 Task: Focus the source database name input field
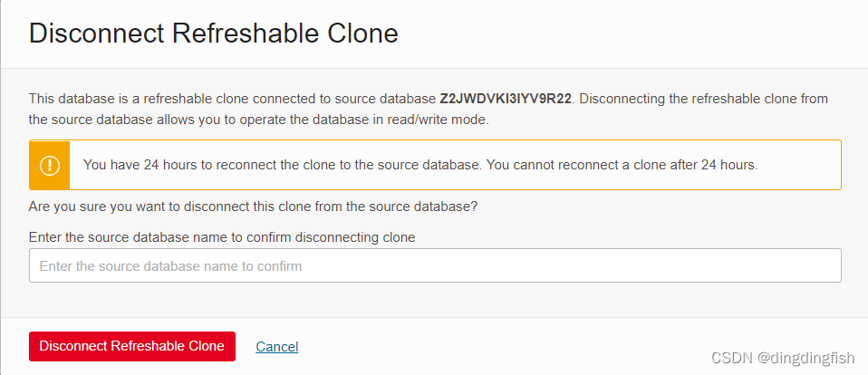pyautogui.click(x=435, y=265)
